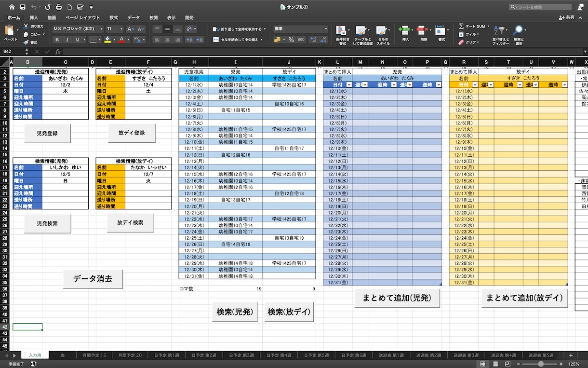Open 条件付き書式 conditional formatting
588x368 pixels.
point(342,35)
